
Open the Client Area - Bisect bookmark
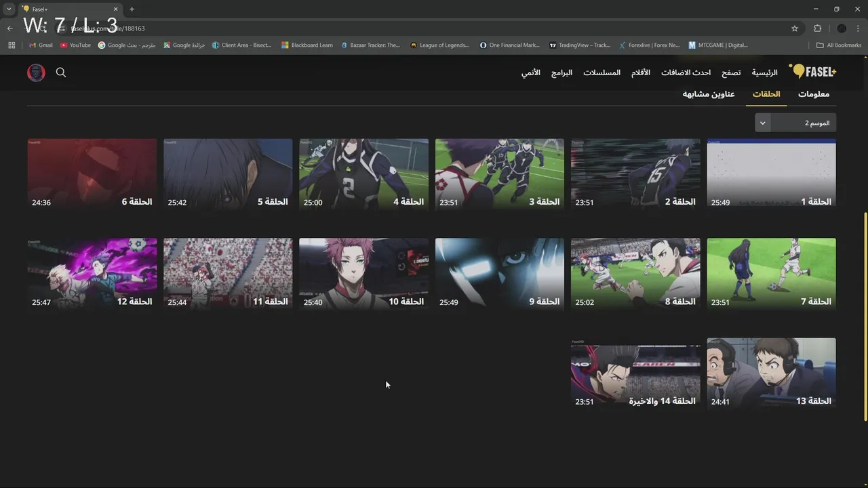coord(241,45)
